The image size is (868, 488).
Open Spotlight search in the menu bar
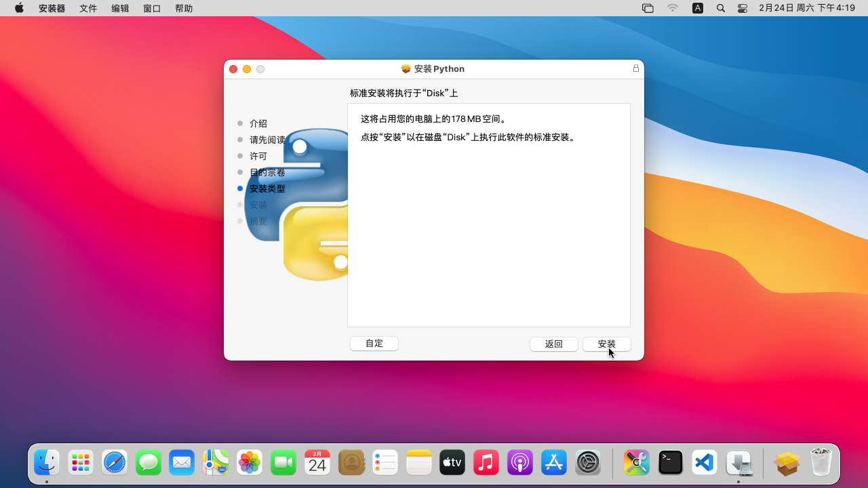[x=721, y=8]
